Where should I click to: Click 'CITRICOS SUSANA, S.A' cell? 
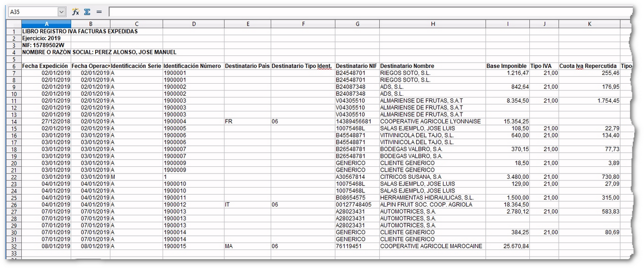[x=433, y=177]
